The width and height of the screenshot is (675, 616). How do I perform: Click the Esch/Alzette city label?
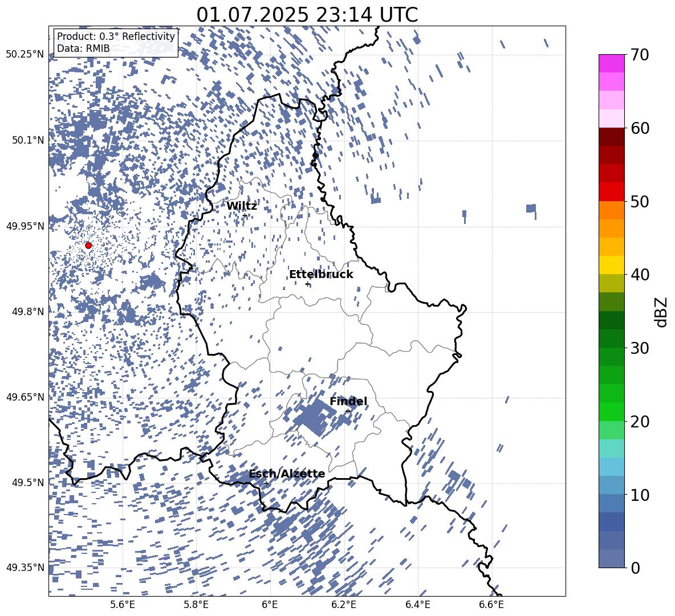(x=287, y=474)
